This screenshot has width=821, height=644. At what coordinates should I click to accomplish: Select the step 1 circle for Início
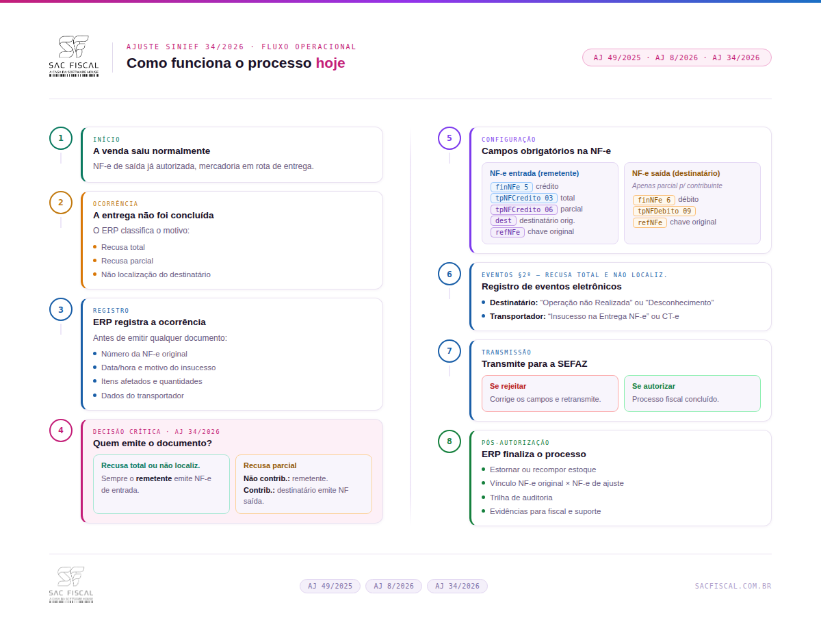(61, 138)
